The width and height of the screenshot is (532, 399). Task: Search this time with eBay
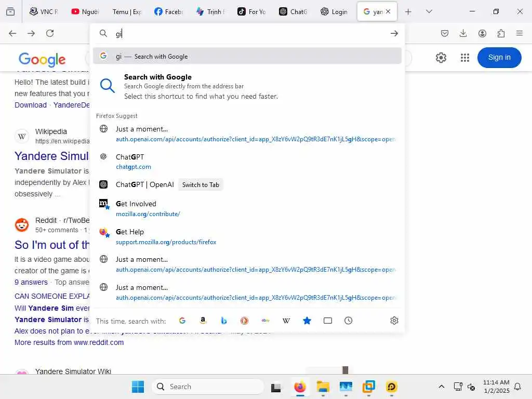pyautogui.click(x=265, y=321)
